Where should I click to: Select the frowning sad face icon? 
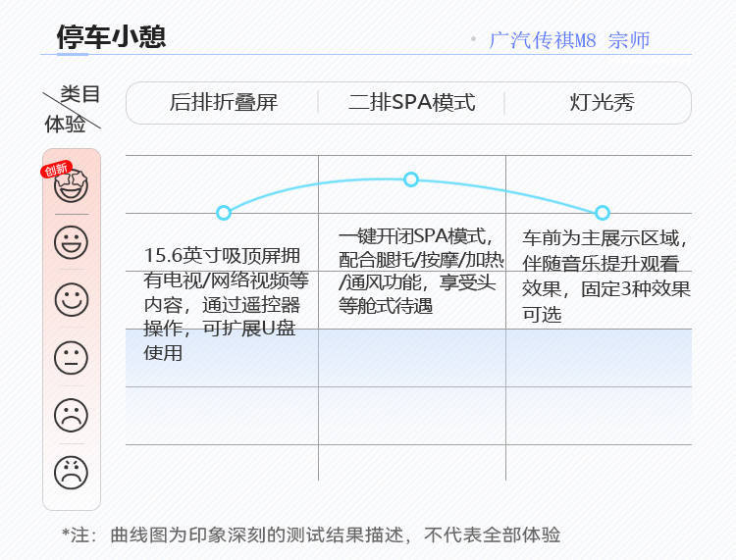pyautogui.click(x=71, y=415)
